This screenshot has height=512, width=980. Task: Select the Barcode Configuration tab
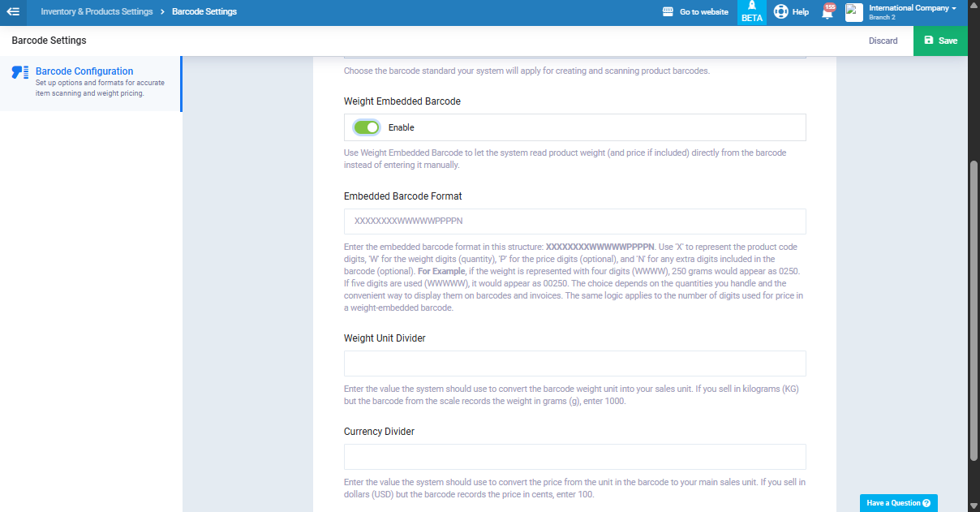pyautogui.click(x=84, y=71)
